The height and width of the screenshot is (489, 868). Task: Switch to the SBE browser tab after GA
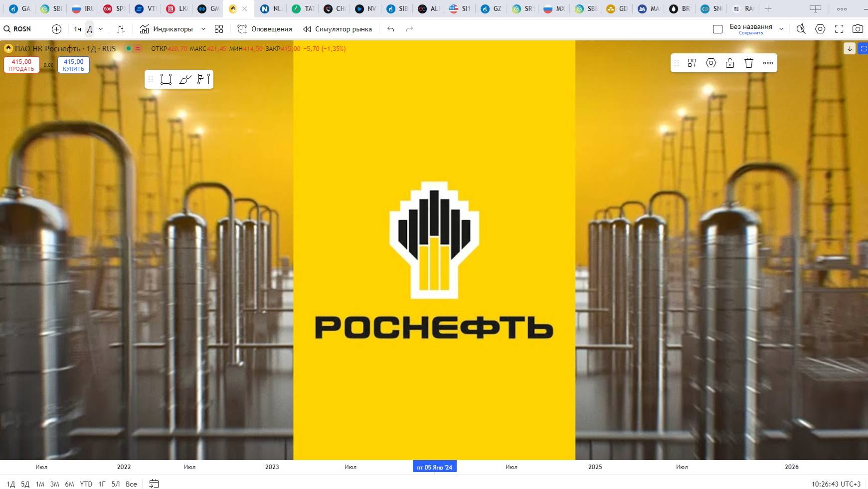coord(51,8)
